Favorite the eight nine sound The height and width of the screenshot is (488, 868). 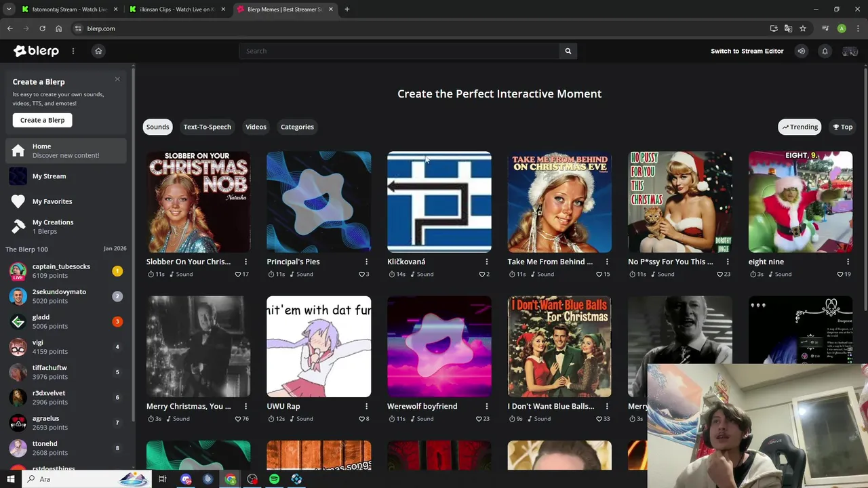tap(840, 274)
